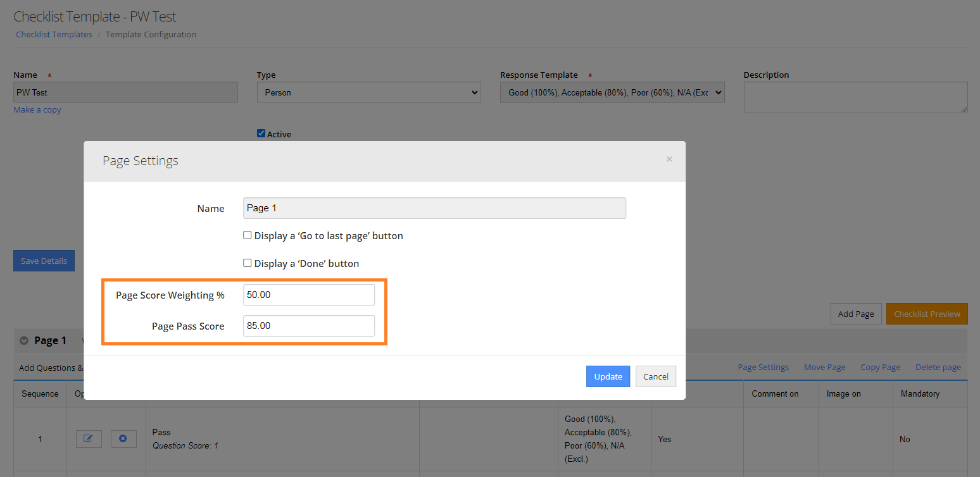Close the Page Settings dialog with the X

click(x=669, y=159)
